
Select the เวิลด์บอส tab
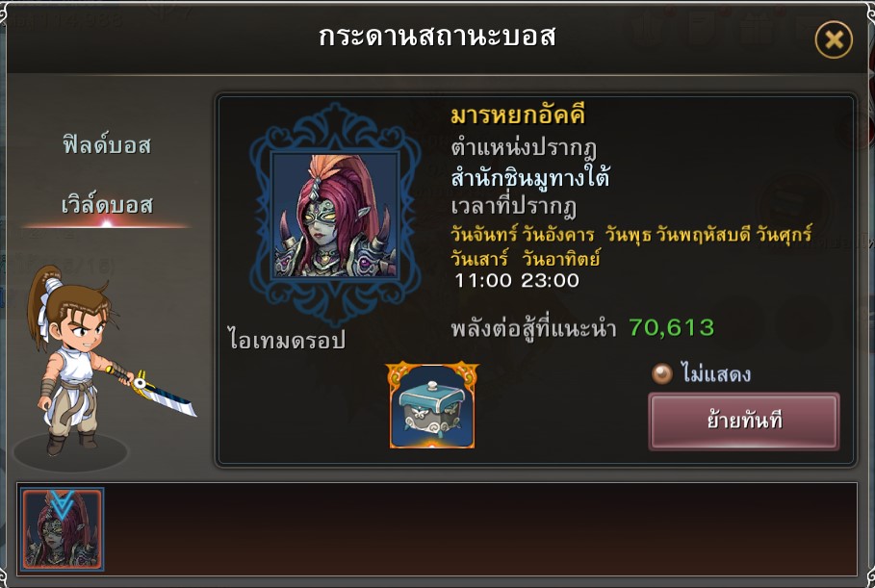pyautogui.click(x=107, y=205)
